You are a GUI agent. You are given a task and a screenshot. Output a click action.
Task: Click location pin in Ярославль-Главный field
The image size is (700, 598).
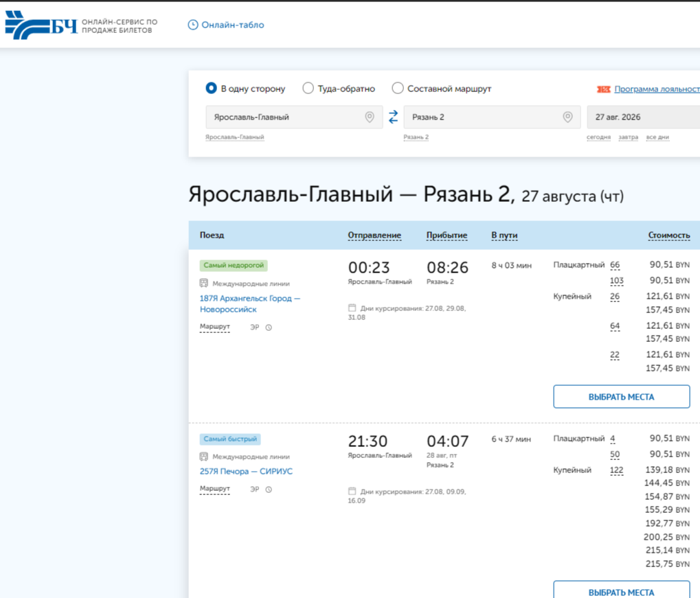tap(370, 117)
